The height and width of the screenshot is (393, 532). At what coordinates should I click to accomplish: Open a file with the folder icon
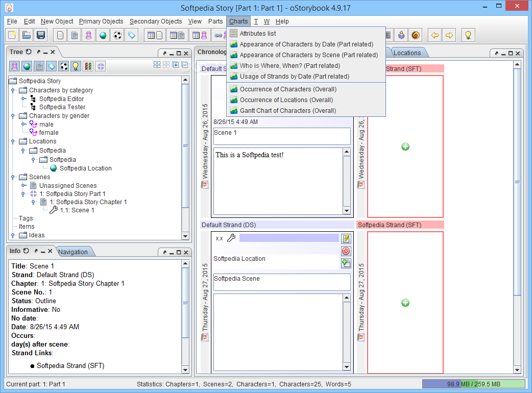pos(27,35)
